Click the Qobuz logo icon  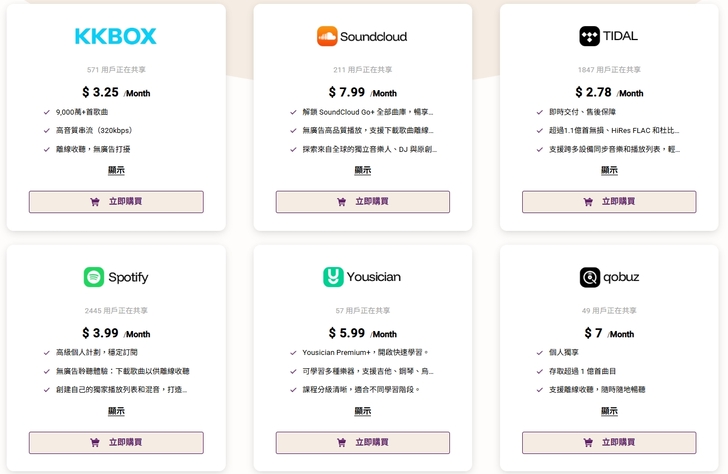pos(589,277)
